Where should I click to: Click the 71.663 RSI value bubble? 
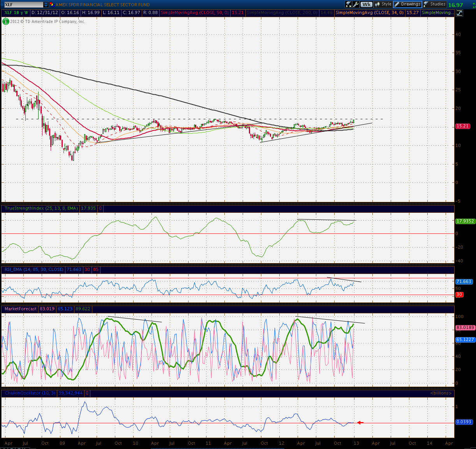464,281
